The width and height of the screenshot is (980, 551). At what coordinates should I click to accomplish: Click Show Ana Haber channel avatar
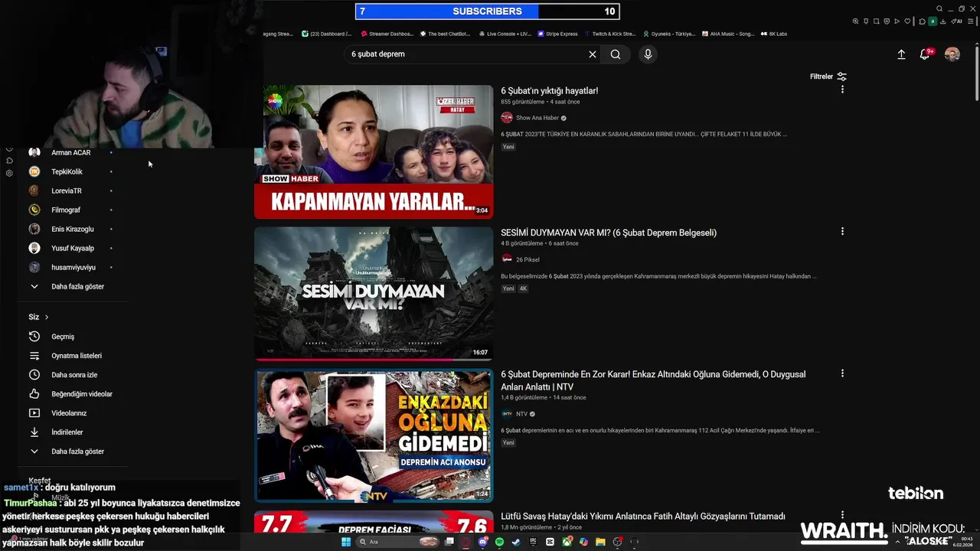[507, 118]
